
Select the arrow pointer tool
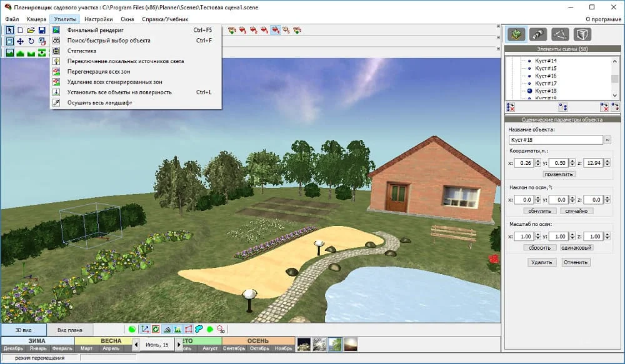coord(9,30)
